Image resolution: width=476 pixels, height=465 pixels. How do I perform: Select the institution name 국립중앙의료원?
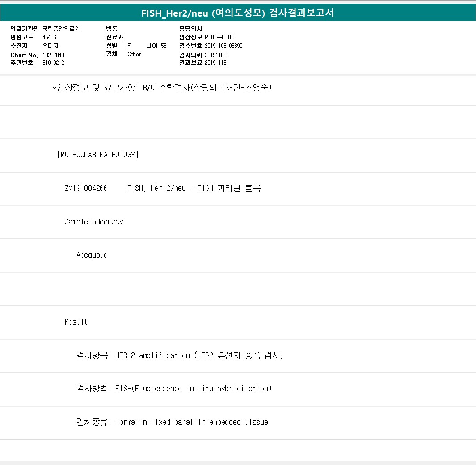click(x=61, y=29)
